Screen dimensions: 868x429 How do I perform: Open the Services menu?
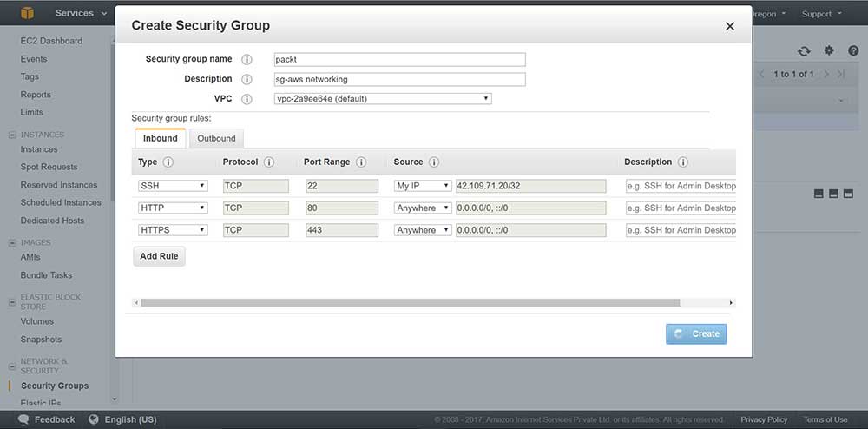coord(81,13)
